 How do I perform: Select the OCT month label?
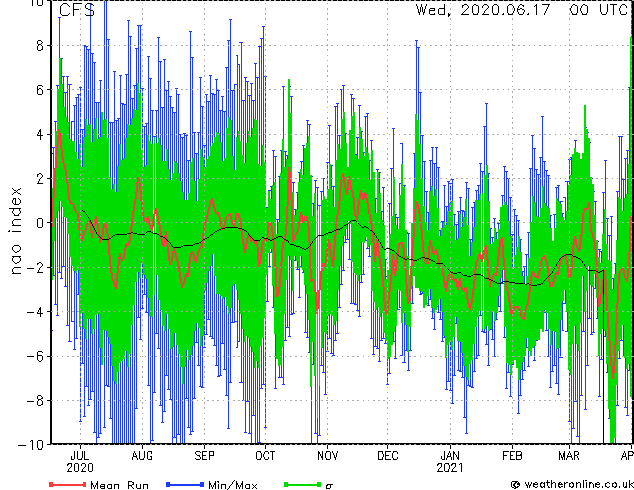pos(265,456)
